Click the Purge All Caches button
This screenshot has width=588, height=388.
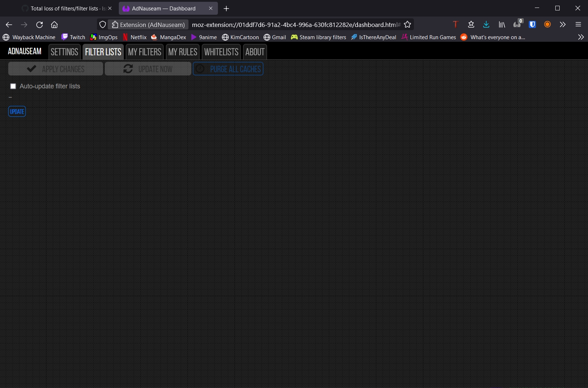[x=228, y=69]
